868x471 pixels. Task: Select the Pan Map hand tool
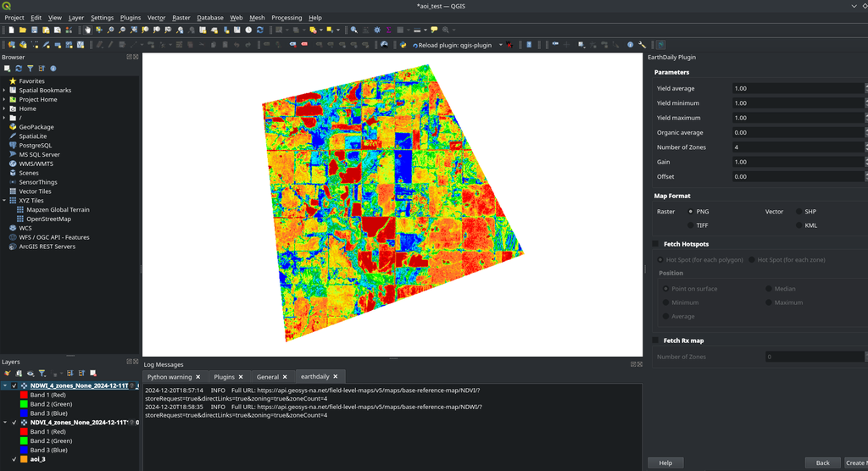[x=87, y=30]
